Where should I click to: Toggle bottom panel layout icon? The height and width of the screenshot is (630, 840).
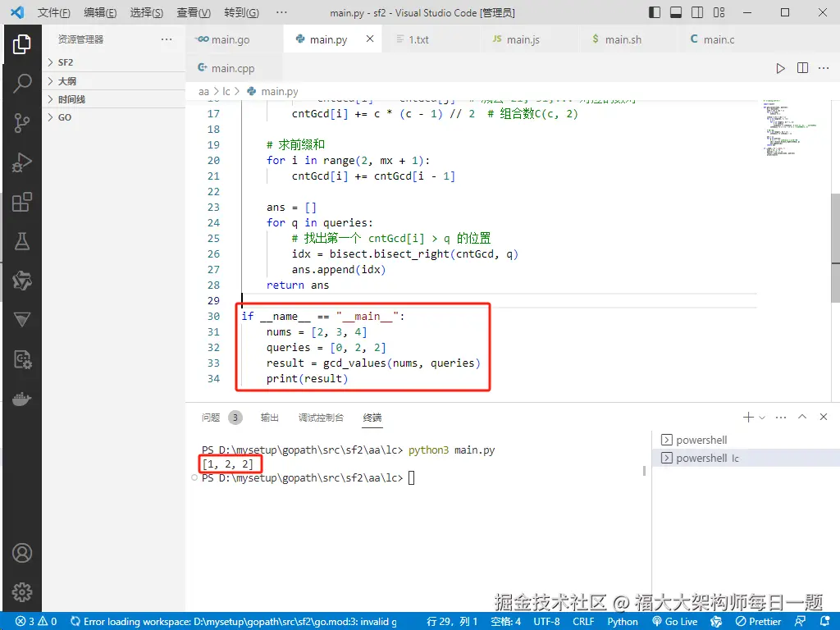pyautogui.click(x=676, y=12)
